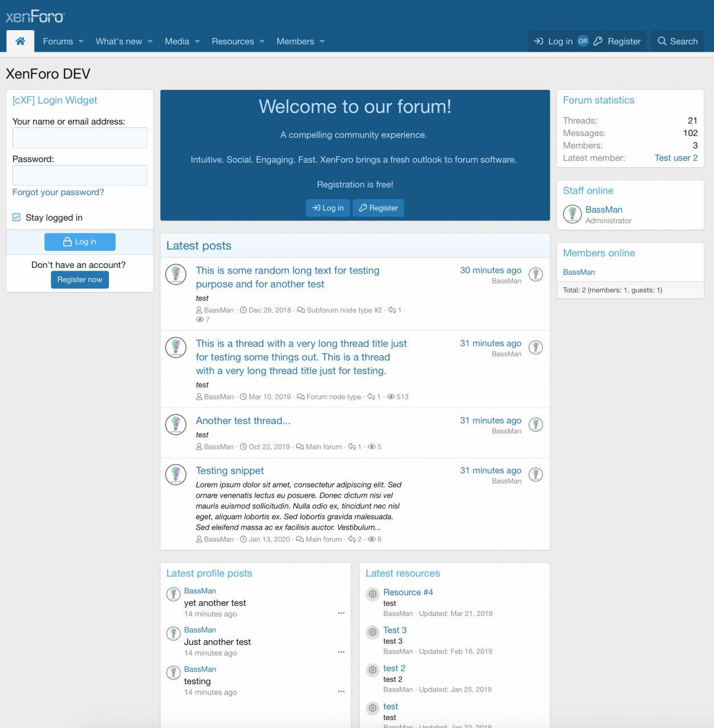Expand the What's new dropdown arrow
The width and height of the screenshot is (714, 728).
tap(150, 42)
